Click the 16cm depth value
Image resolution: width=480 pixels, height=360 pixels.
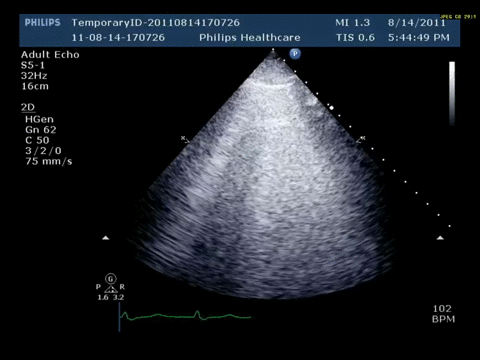tap(35, 86)
